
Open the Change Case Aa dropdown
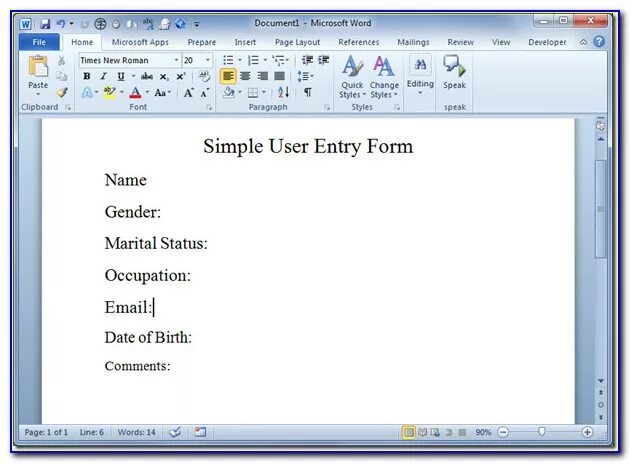pyautogui.click(x=163, y=93)
